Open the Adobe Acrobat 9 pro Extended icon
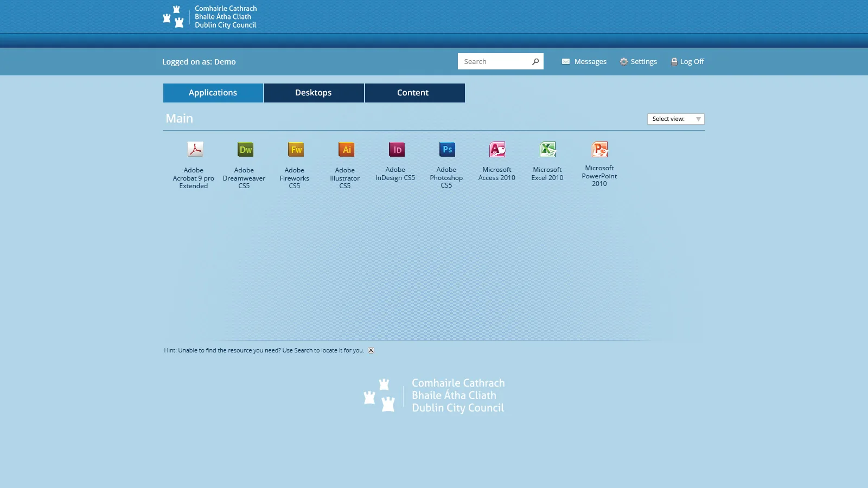This screenshot has width=868, height=488. pyautogui.click(x=195, y=149)
